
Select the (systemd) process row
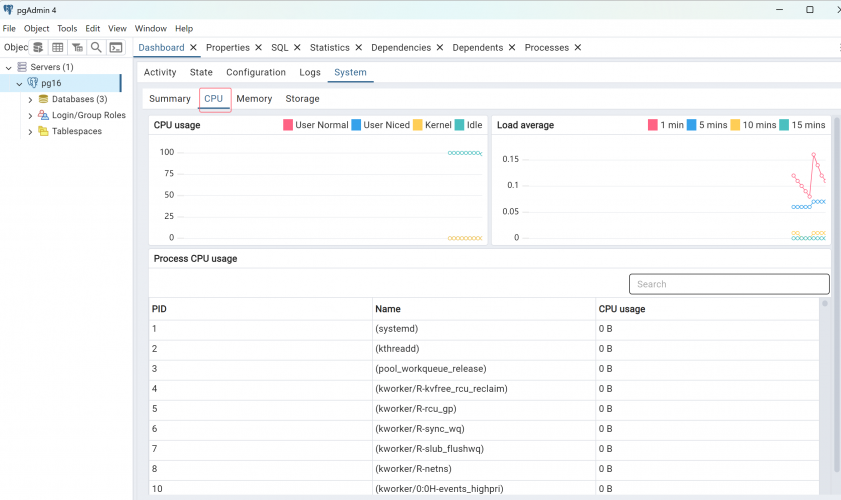484,329
